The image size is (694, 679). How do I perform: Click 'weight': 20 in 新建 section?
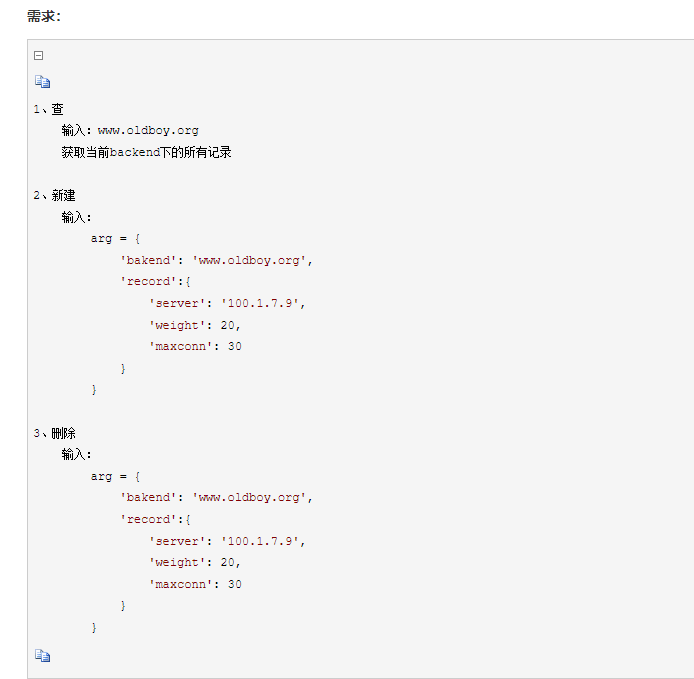pos(195,325)
